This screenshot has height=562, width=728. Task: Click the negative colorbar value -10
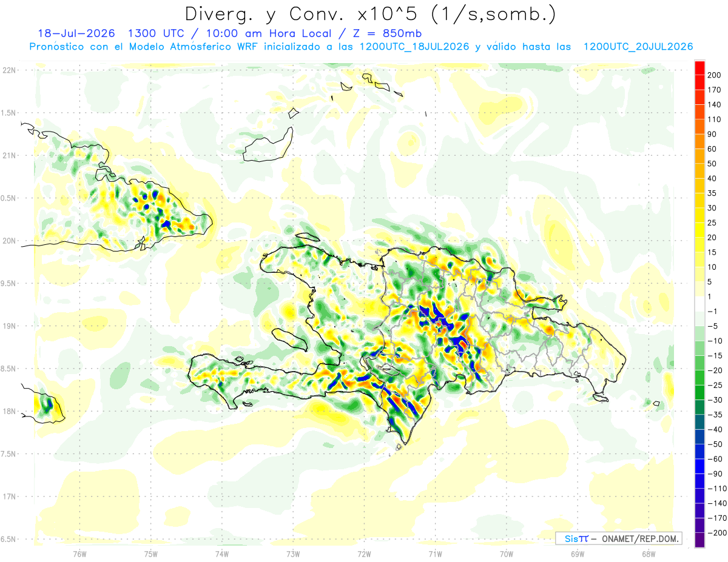point(714,341)
